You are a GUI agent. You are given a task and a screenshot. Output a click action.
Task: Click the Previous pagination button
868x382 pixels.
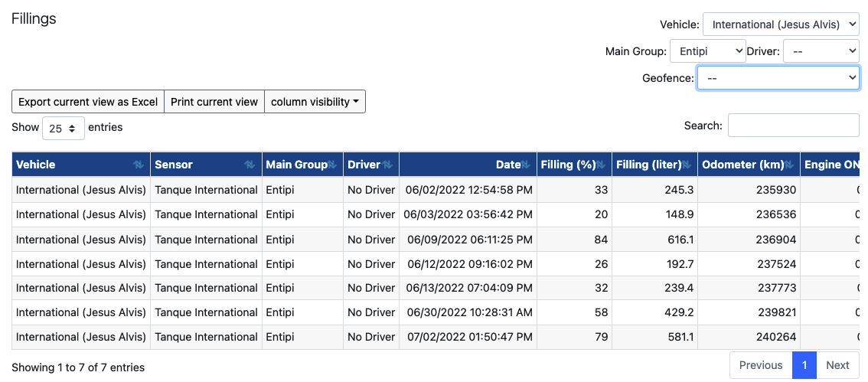(760, 365)
